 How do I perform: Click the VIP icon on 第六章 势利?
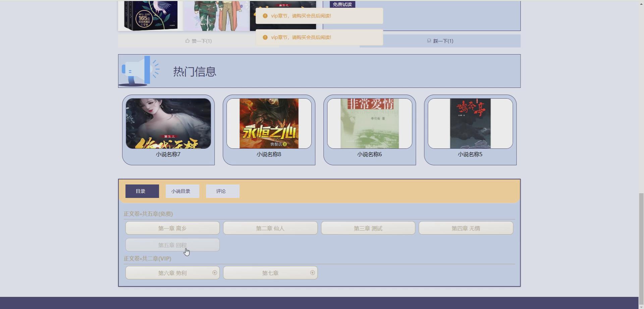(x=215, y=273)
